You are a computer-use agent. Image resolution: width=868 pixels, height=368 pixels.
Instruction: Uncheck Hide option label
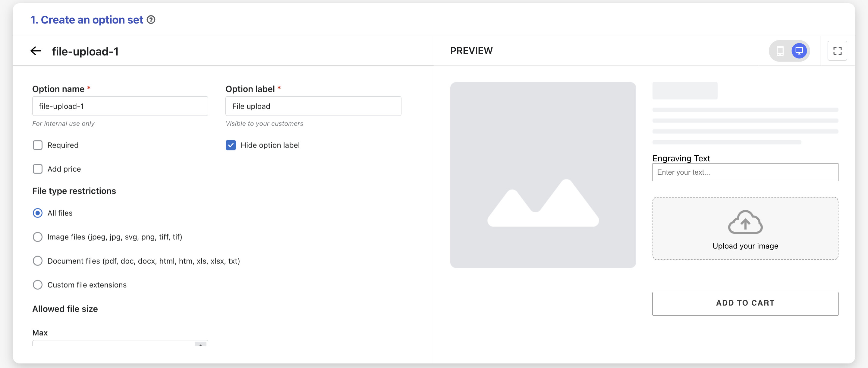[231, 145]
